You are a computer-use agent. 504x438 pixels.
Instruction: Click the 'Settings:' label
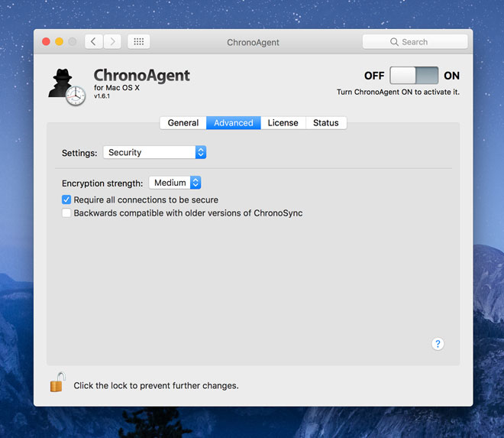[79, 153]
